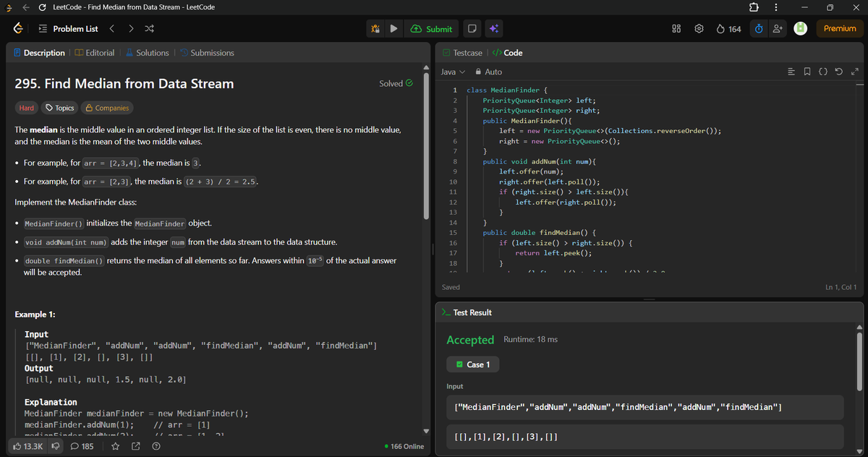Open the layout grid icon
Viewport: 868px width, 457px height.
click(x=677, y=29)
